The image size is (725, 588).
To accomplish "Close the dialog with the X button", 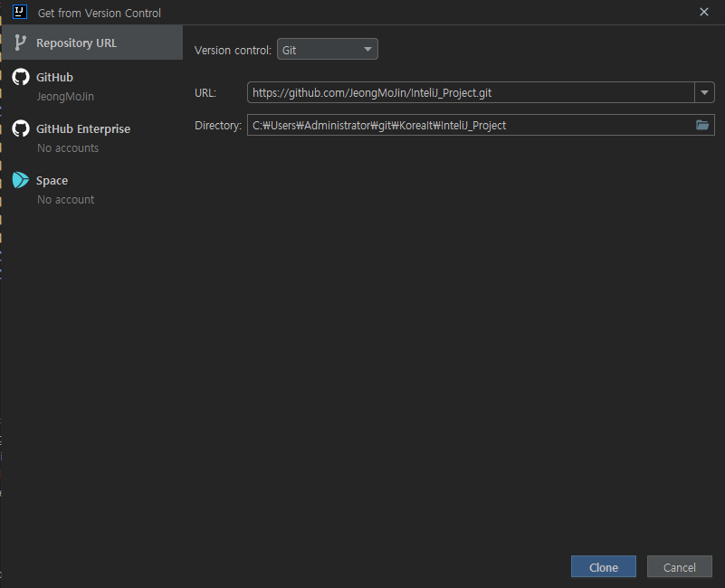I will (x=704, y=12).
